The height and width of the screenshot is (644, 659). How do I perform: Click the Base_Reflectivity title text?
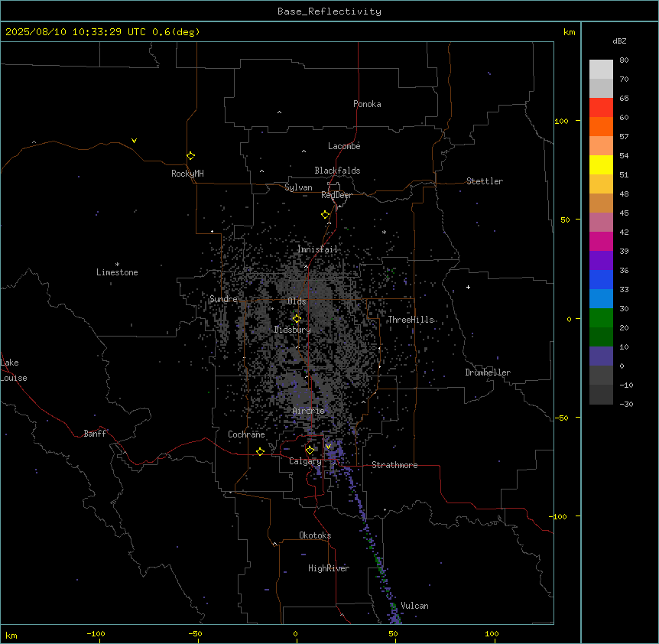click(329, 11)
